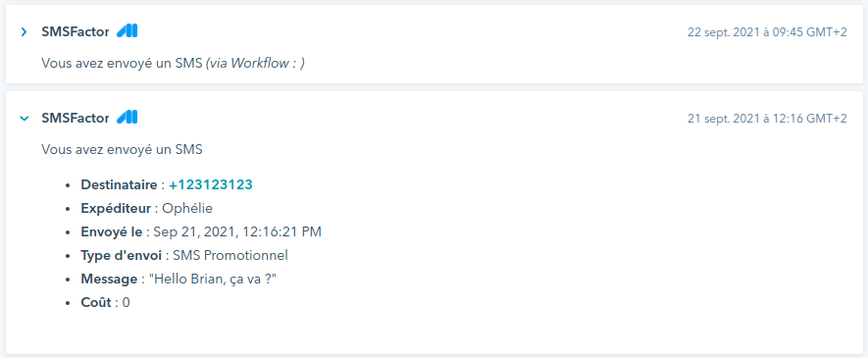868x358 pixels.
Task: Click the message text "Hello Brian, ça va ?"
Action: coord(213,280)
